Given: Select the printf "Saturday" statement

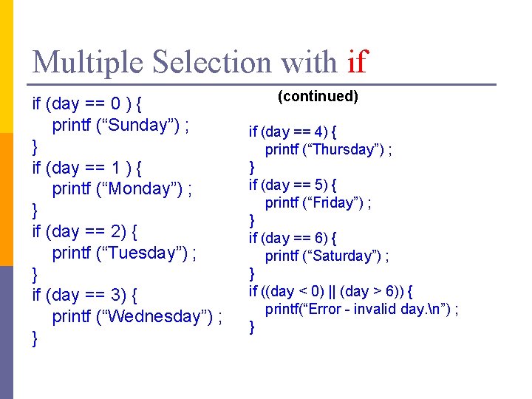Looking at the screenshot, I should pyautogui.click(x=327, y=256).
